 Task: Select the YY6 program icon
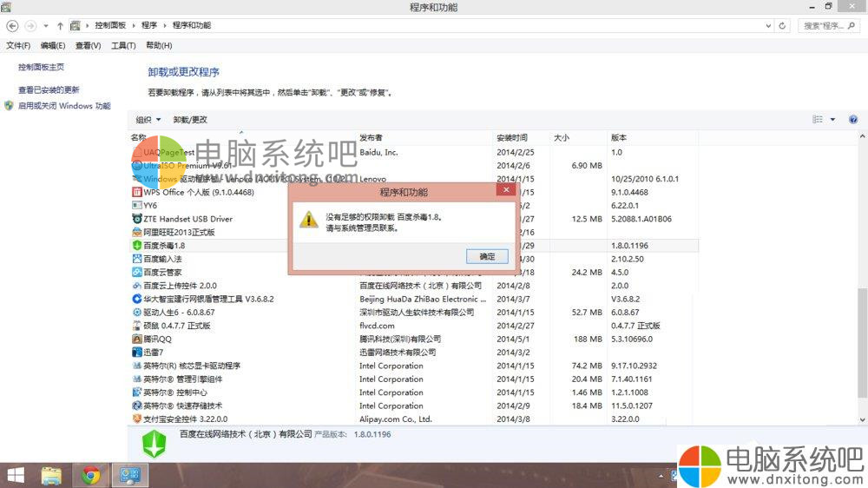(x=137, y=206)
